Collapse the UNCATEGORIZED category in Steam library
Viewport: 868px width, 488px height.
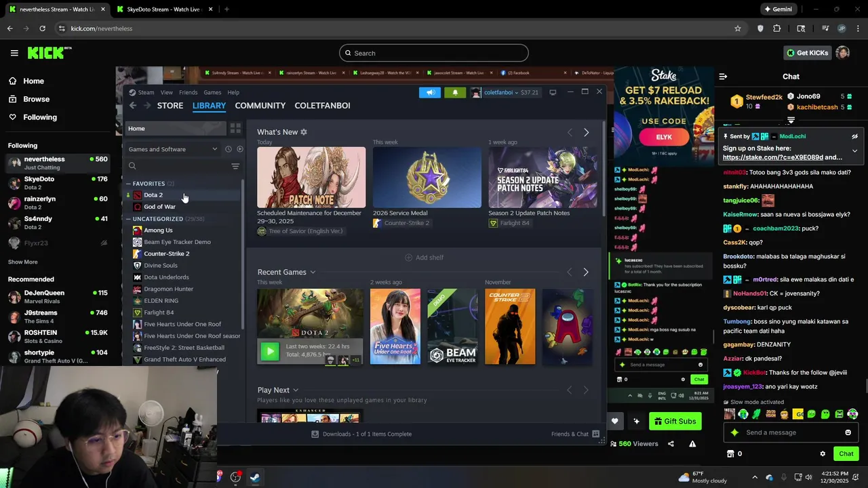[x=128, y=219]
